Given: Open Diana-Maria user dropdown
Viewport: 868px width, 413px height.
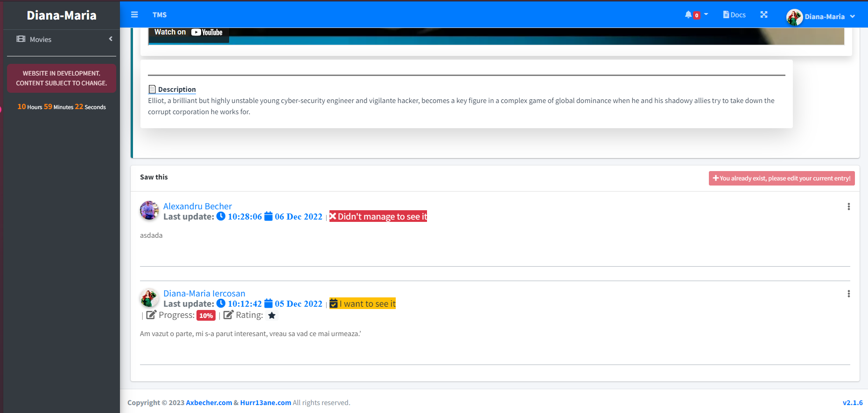Looking at the screenshot, I should pos(821,16).
